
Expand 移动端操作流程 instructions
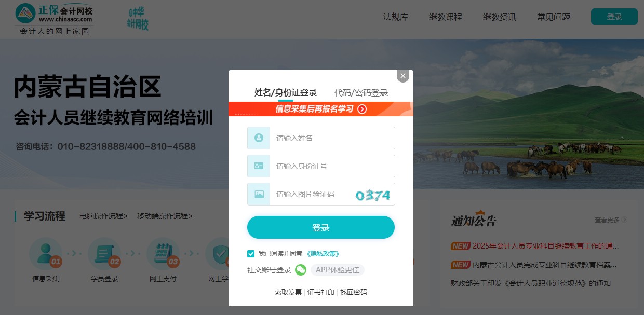(165, 216)
